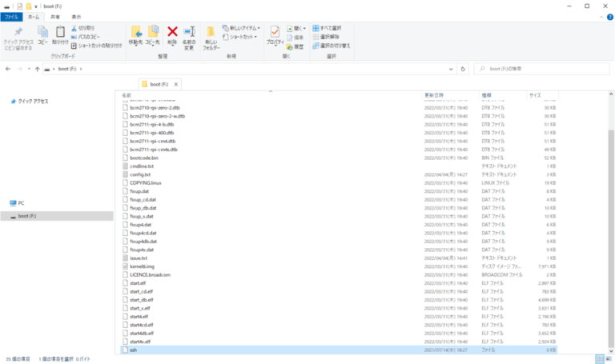Viewport: 615px width, 364px height.
Task: Select the config.txt file
Action: tap(142, 174)
